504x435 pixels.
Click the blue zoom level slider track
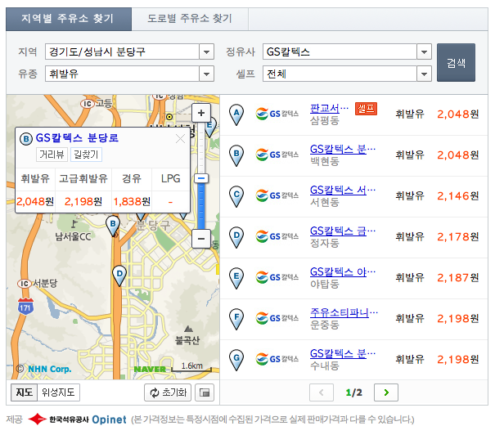point(201,205)
